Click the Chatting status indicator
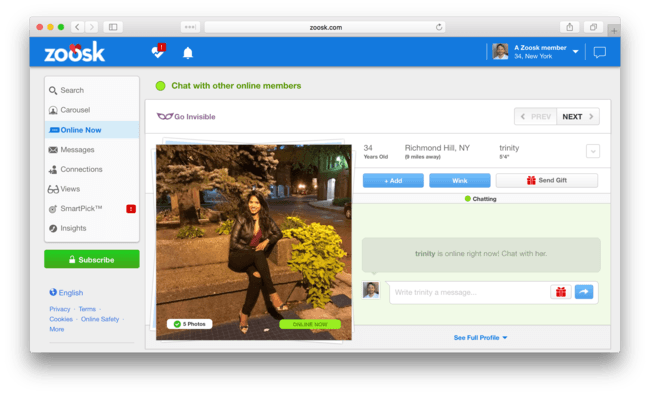This screenshot has height=395, width=650. pos(480,199)
